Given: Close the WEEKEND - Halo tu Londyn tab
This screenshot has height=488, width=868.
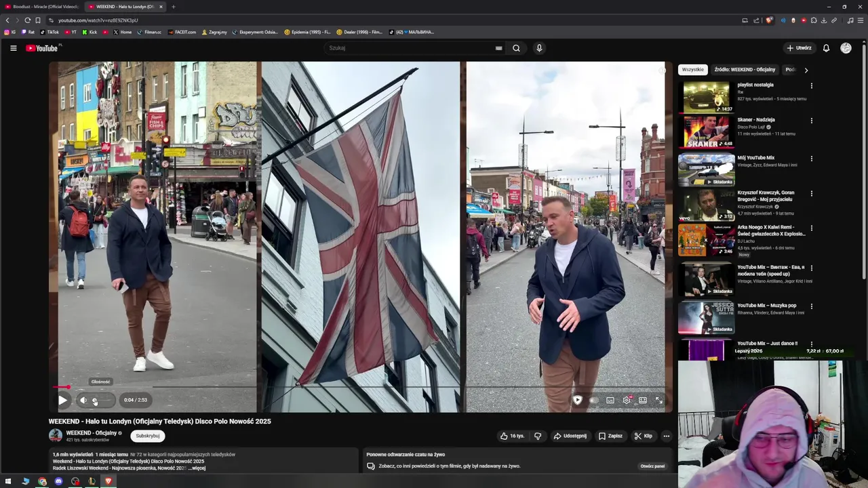Looking at the screenshot, I should 161,7.
